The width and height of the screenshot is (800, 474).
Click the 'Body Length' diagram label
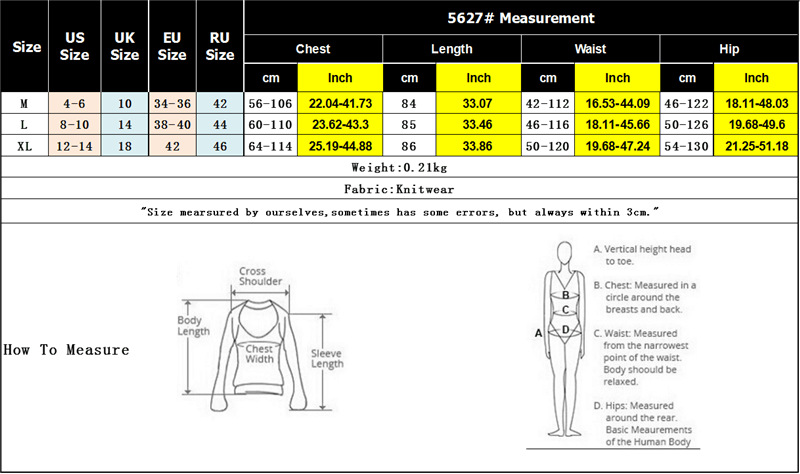(193, 326)
